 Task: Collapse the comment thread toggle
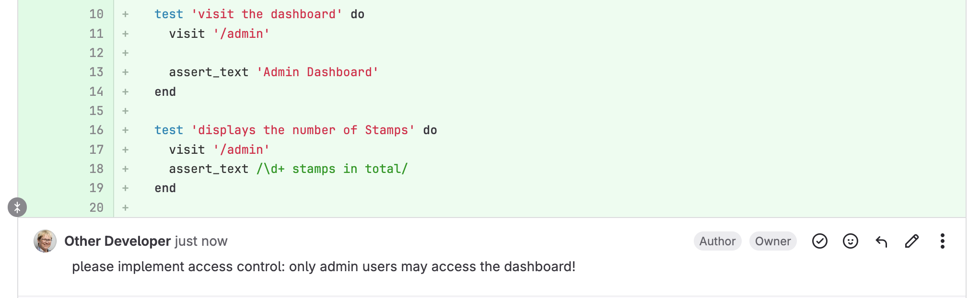coord(17,207)
